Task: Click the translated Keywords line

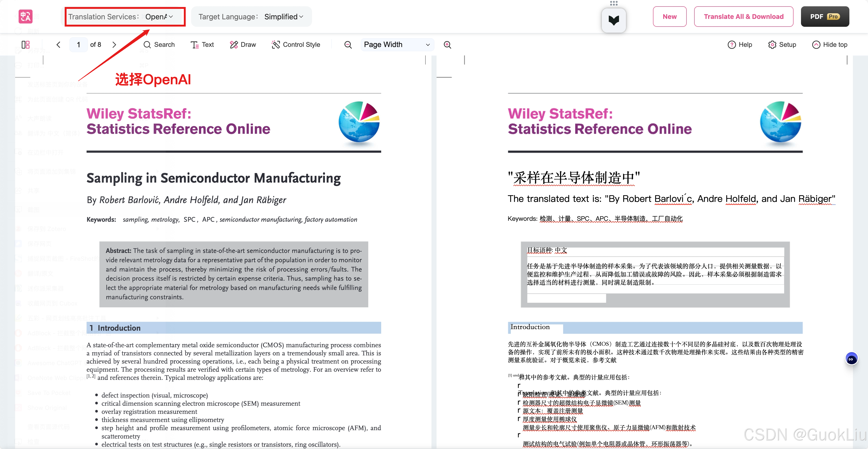Action: pyautogui.click(x=595, y=219)
